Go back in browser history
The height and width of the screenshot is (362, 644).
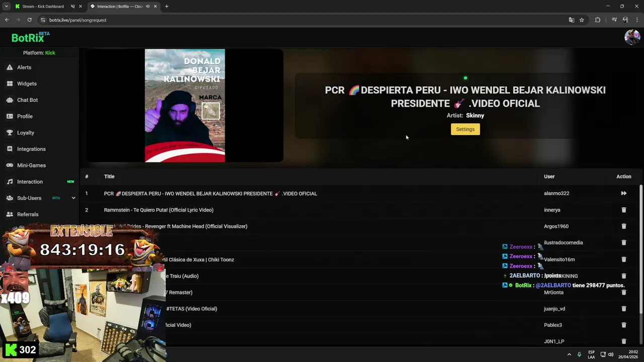pos(7,20)
